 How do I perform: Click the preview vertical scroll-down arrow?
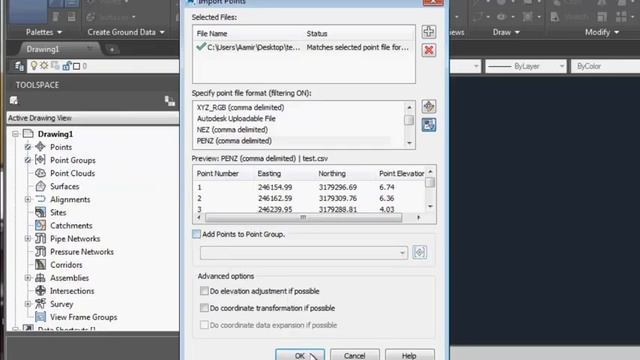[430, 207]
